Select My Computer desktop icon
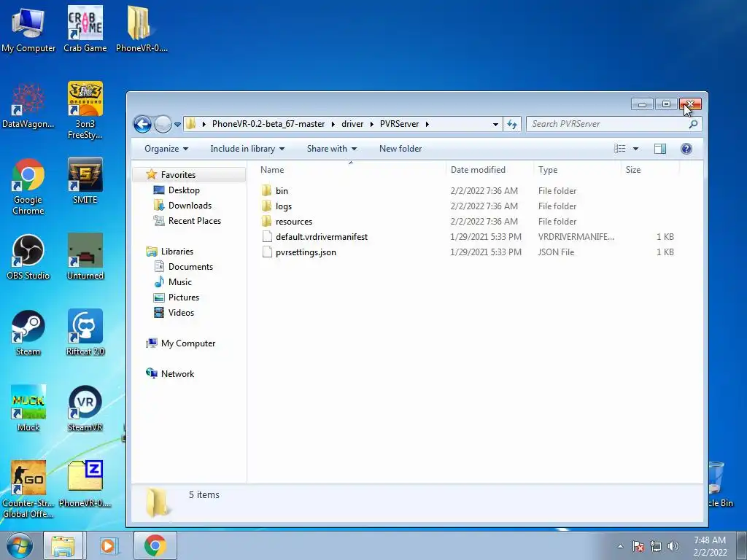Image resolution: width=747 pixels, height=560 pixels. coord(28,29)
